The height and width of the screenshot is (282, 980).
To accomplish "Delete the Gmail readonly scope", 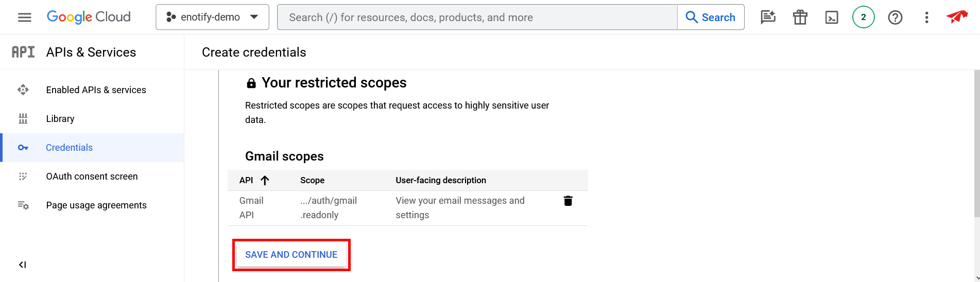I will point(568,201).
